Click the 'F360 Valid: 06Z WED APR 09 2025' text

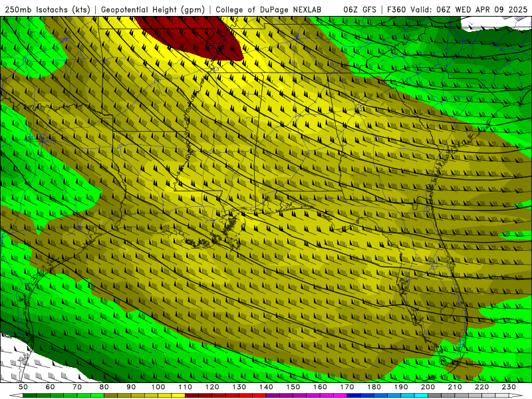[x=458, y=10]
